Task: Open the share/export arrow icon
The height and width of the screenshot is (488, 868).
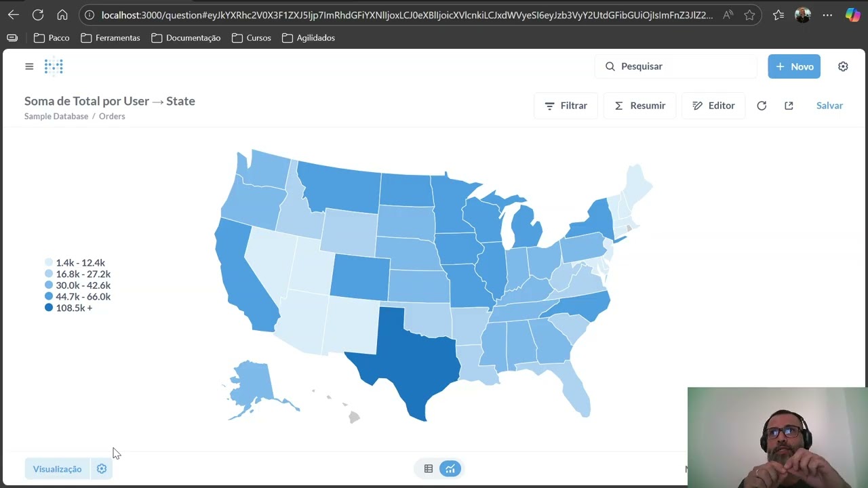Action: 789,106
